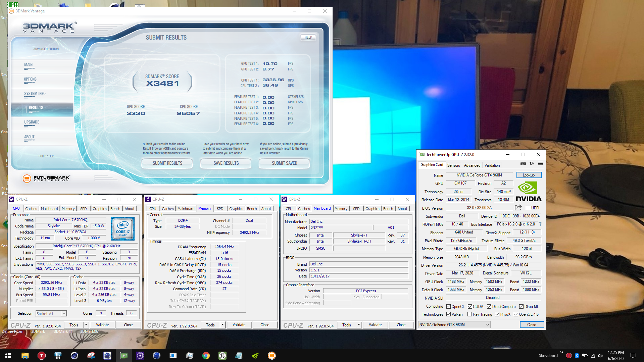Toggle the OpenCL checkbox

448,306
